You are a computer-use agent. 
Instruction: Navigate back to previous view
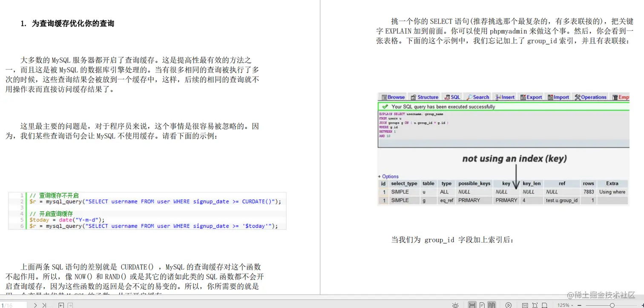point(61,305)
